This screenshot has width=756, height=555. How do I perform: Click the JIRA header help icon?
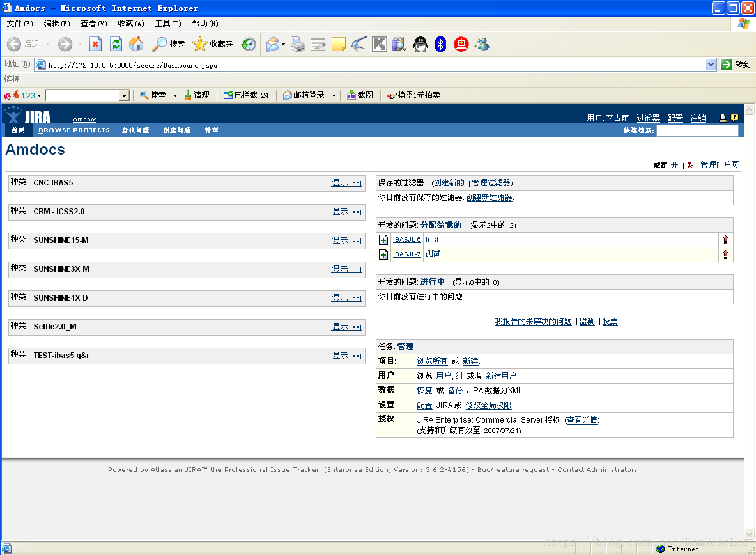(734, 118)
